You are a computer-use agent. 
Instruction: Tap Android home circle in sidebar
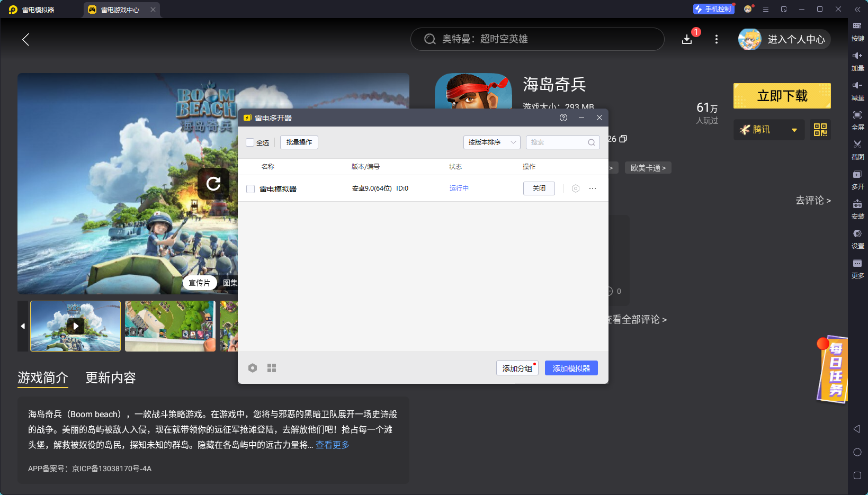click(857, 452)
